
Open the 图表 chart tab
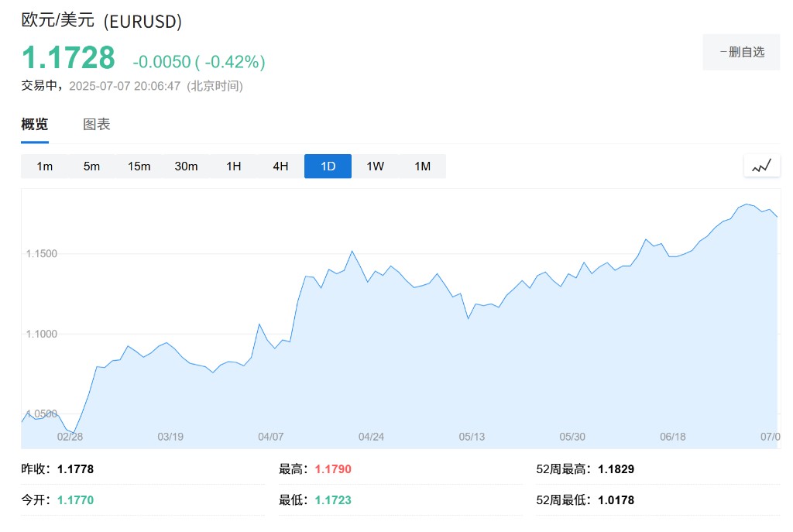tap(97, 124)
